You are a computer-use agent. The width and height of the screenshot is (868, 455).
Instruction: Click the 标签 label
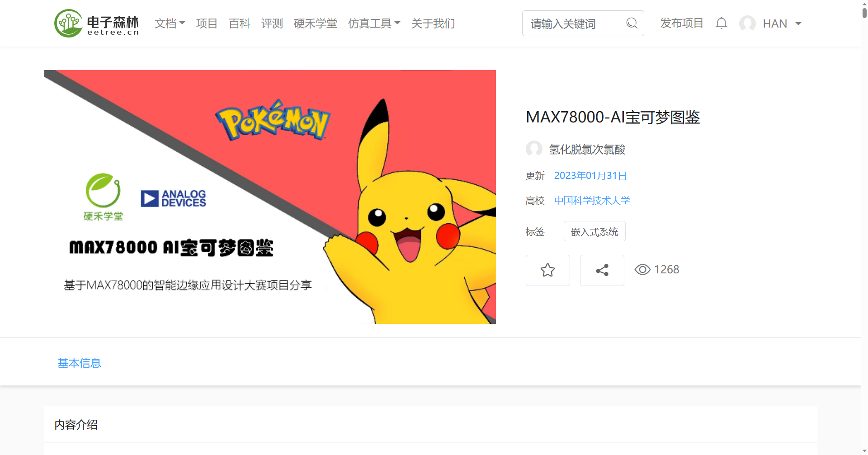(x=535, y=232)
